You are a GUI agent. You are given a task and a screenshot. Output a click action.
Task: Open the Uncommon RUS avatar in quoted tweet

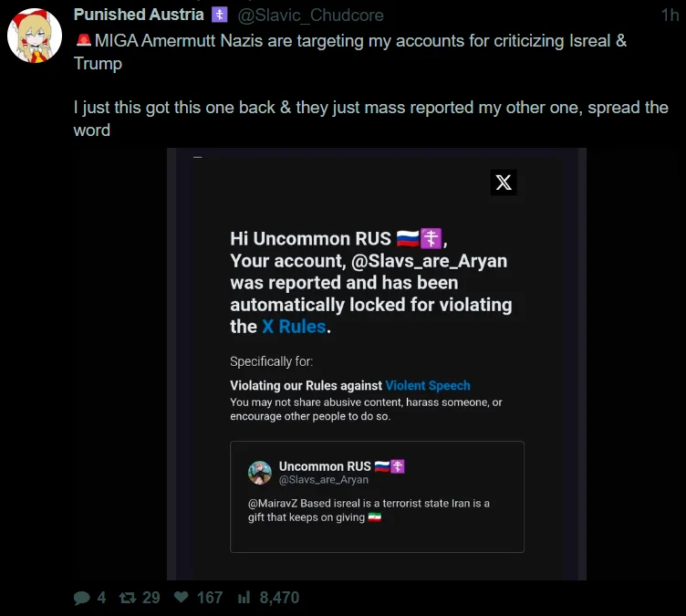(x=260, y=472)
